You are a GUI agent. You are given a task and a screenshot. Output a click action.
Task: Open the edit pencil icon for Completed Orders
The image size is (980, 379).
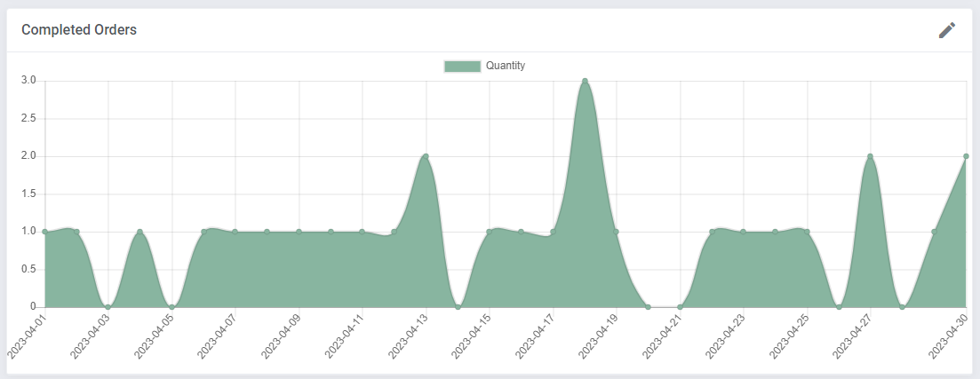(x=947, y=30)
